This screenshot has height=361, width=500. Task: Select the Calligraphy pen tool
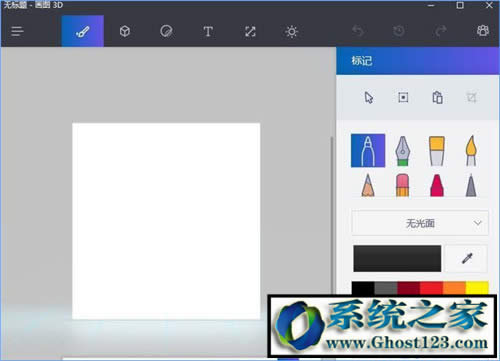point(403,151)
